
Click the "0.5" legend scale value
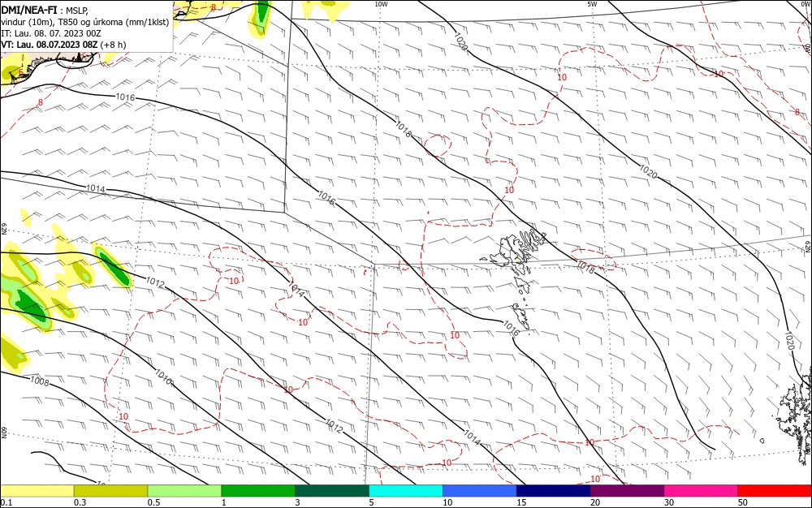[153, 502]
